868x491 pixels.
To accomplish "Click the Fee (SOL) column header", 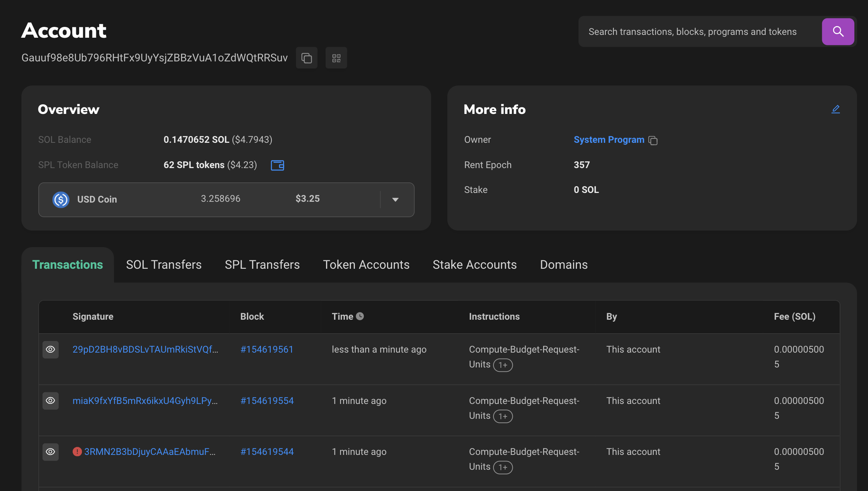I will 795,317.
